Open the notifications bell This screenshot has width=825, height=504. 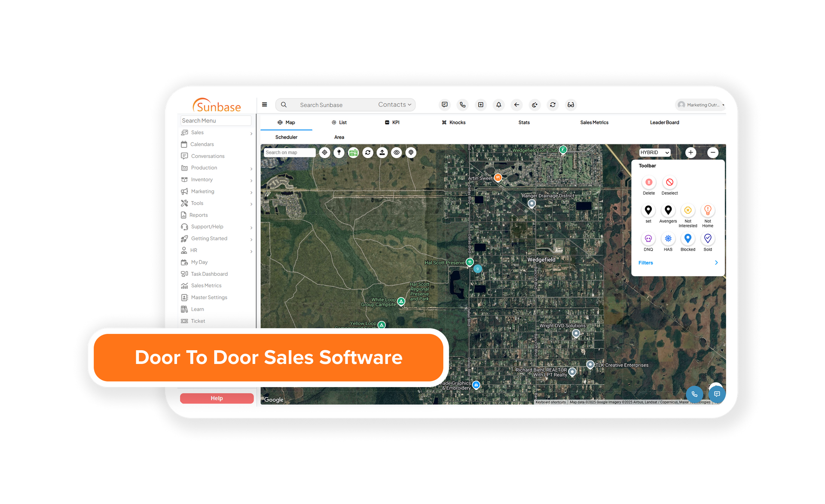499,104
